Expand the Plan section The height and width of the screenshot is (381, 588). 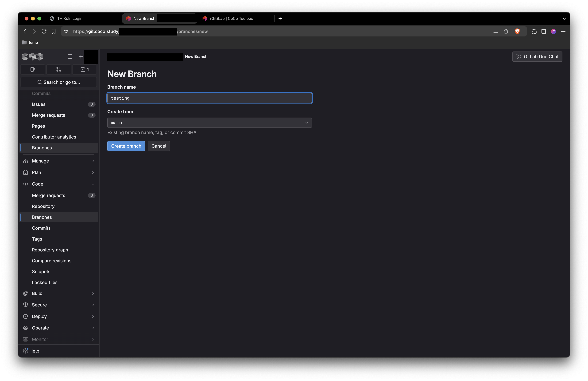pyautogui.click(x=58, y=172)
